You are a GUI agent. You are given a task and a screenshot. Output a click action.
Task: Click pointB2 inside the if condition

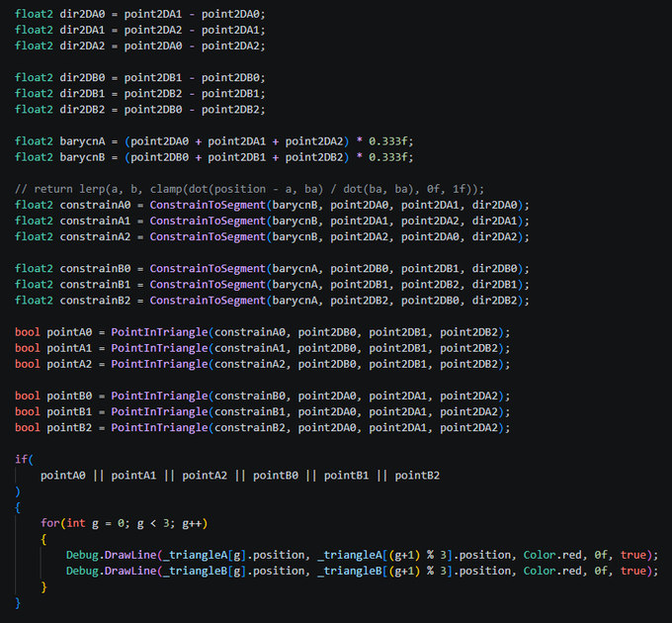point(417,476)
